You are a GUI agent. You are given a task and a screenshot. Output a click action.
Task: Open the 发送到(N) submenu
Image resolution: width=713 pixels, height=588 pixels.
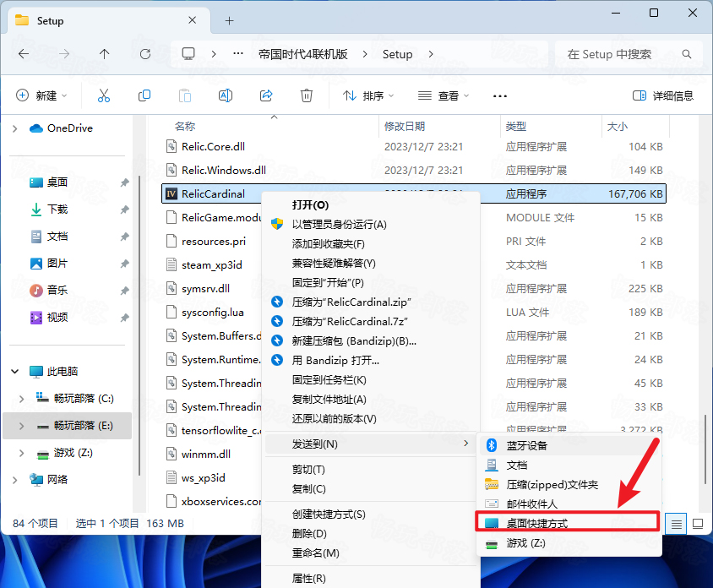pyautogui.click(x=371, y=444)
